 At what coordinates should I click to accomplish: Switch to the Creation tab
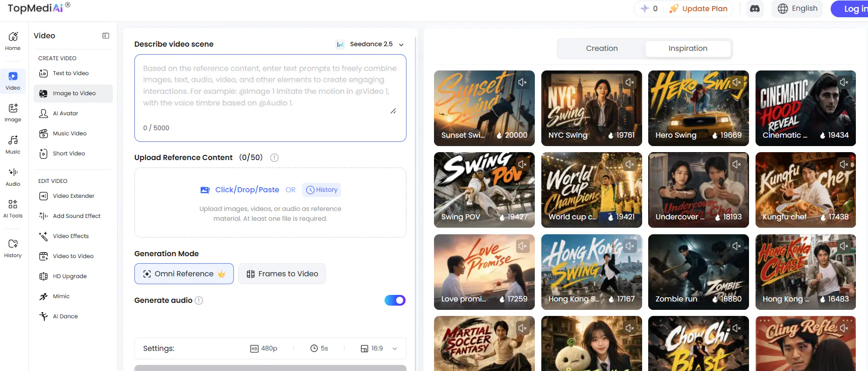pos(602,49)
